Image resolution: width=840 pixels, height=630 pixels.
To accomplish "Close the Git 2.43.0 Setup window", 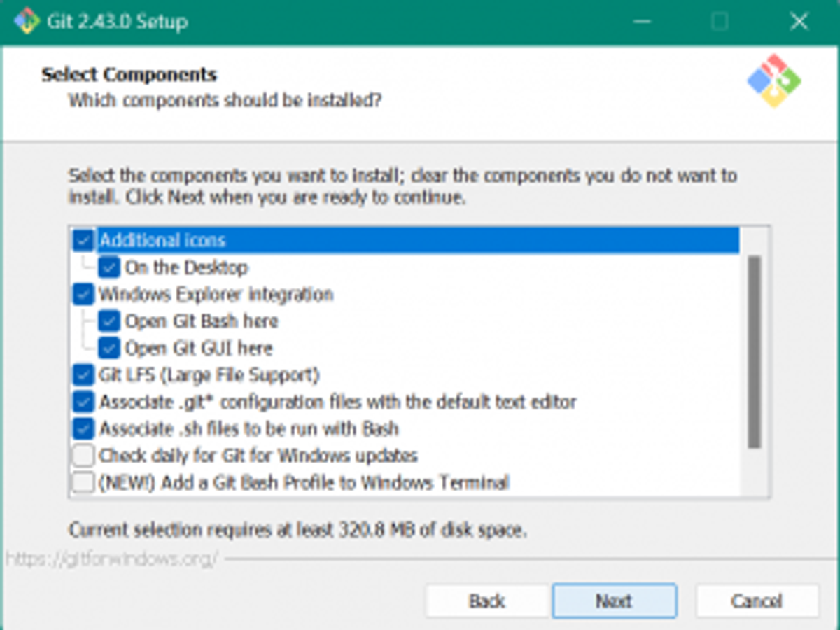I will (x=799, y=22).
